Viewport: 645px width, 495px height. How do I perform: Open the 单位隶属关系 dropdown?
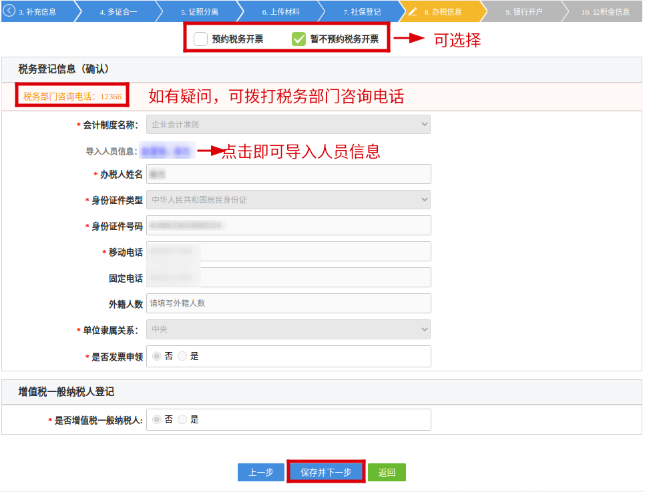(288, 330)
